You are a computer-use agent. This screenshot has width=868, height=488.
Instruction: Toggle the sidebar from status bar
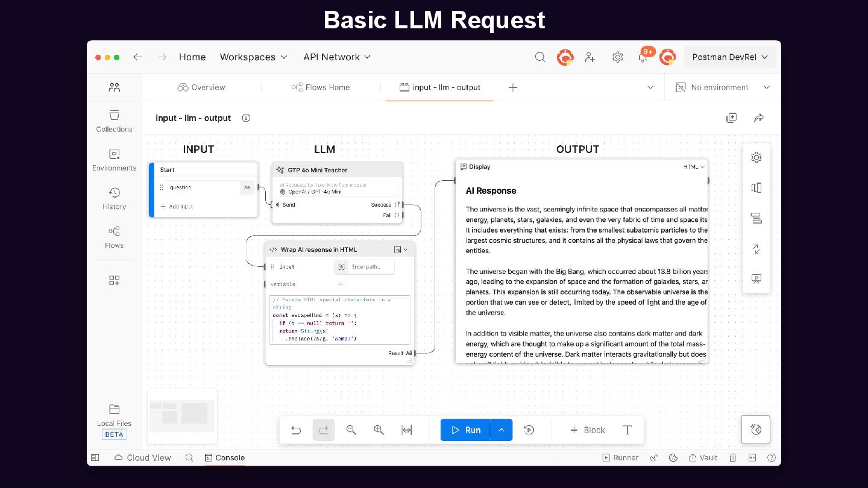point(95,458)
